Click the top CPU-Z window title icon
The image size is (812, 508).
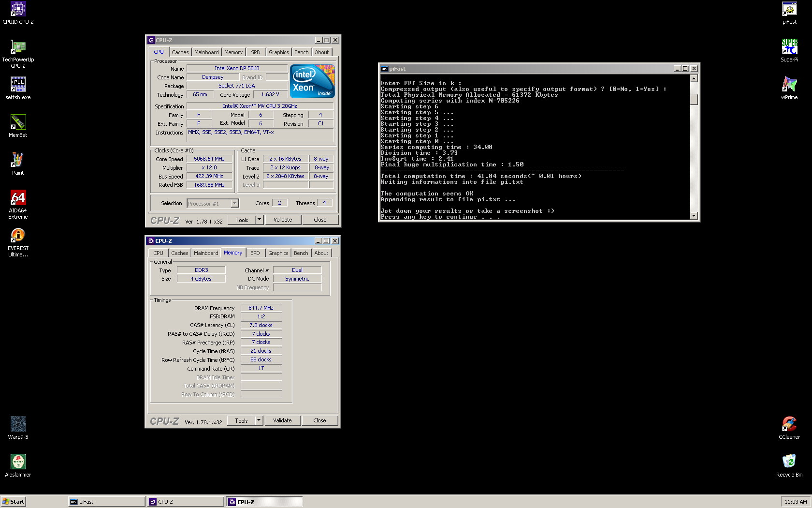151,40
